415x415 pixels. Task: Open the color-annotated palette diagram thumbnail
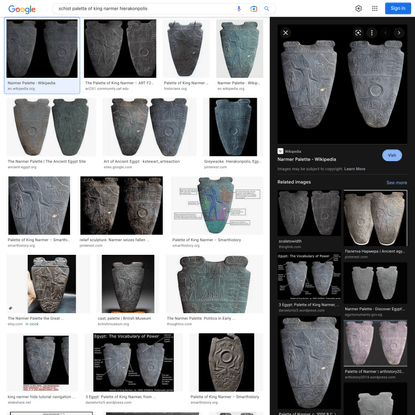tap(217, 206)
